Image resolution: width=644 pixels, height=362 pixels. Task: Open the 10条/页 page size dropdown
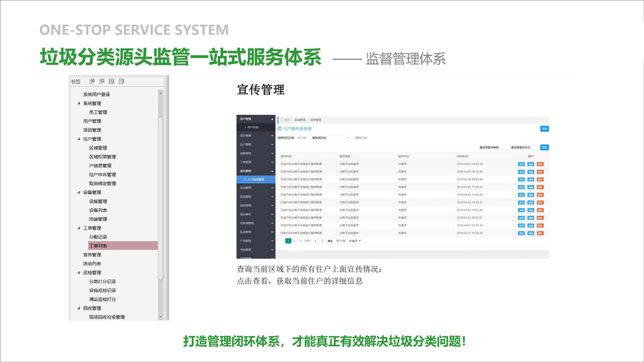pos(355,241)
